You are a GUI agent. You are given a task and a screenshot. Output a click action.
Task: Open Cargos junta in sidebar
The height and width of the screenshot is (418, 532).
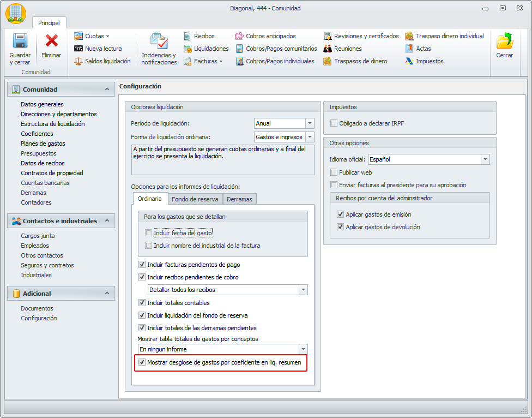[x=38, y=236]
